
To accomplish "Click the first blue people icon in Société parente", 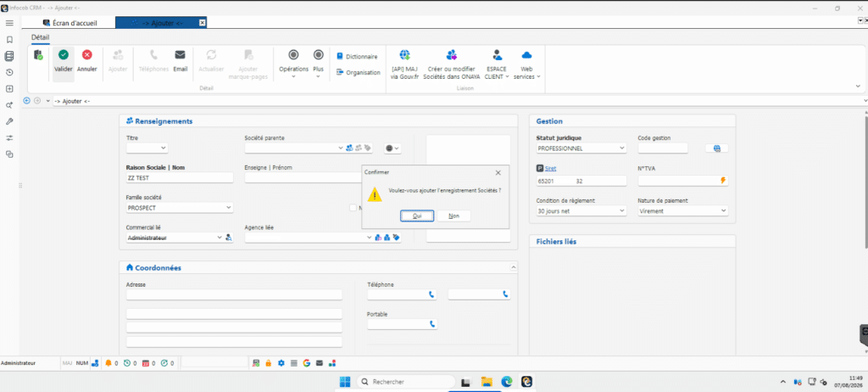I will [x=349, y=148].
